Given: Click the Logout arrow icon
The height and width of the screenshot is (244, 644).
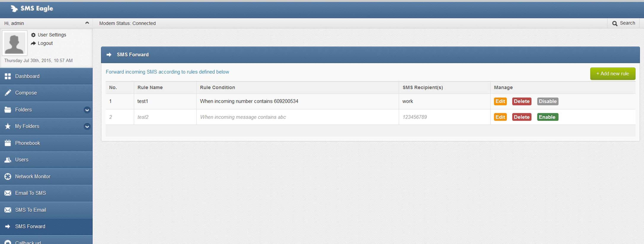Looking at the screenshot, I should click(33, 43).
